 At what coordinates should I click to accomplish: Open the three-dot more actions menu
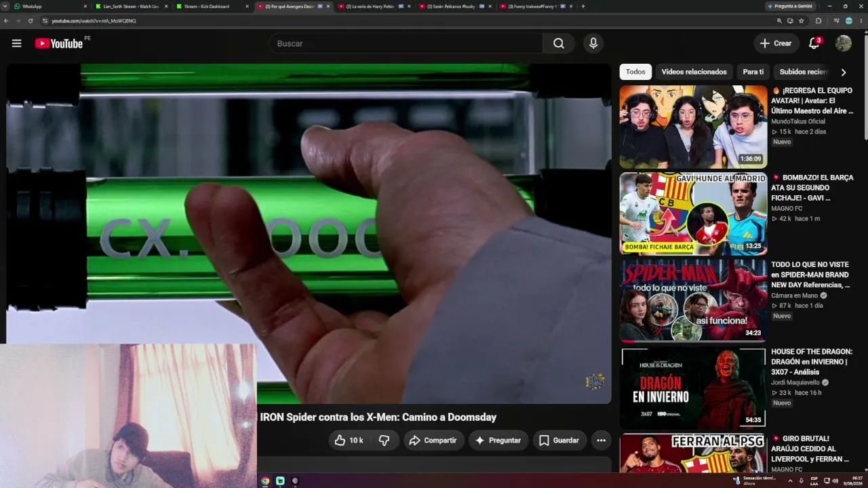tap(601, 441)
